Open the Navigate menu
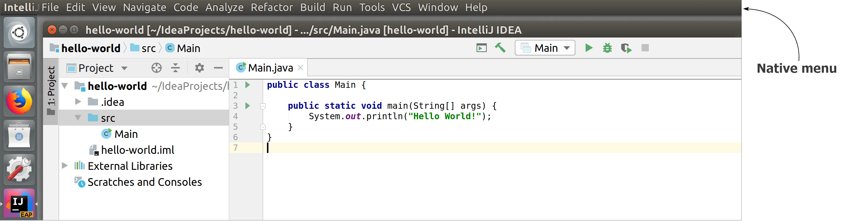This screenshot has width=868, height=221. (x=145, y=7)
